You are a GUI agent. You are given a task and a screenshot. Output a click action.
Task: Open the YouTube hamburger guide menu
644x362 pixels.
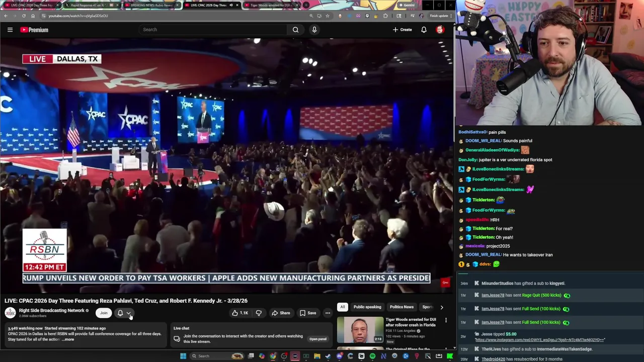pyautogui.click(x=10, y=30)
